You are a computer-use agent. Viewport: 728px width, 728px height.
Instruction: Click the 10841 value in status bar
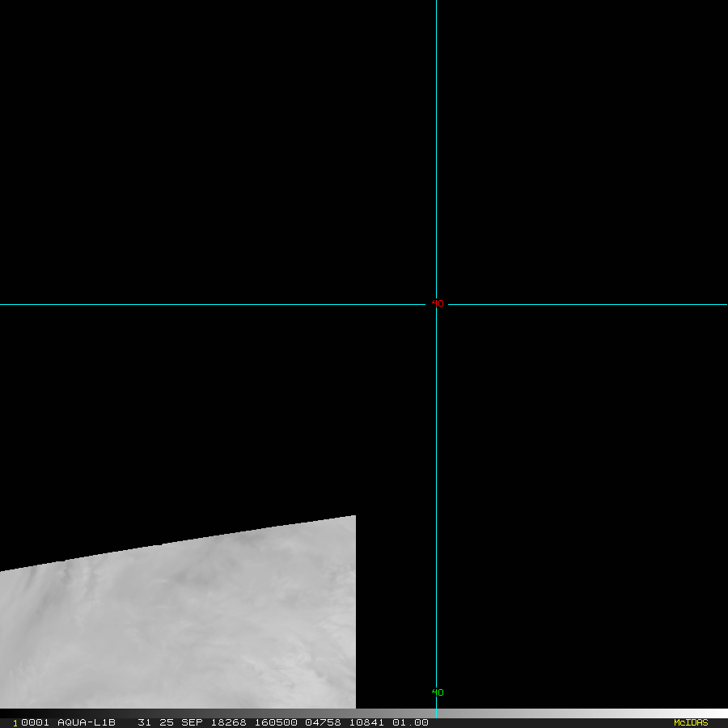pyautogui.click(x=367, y=723)
